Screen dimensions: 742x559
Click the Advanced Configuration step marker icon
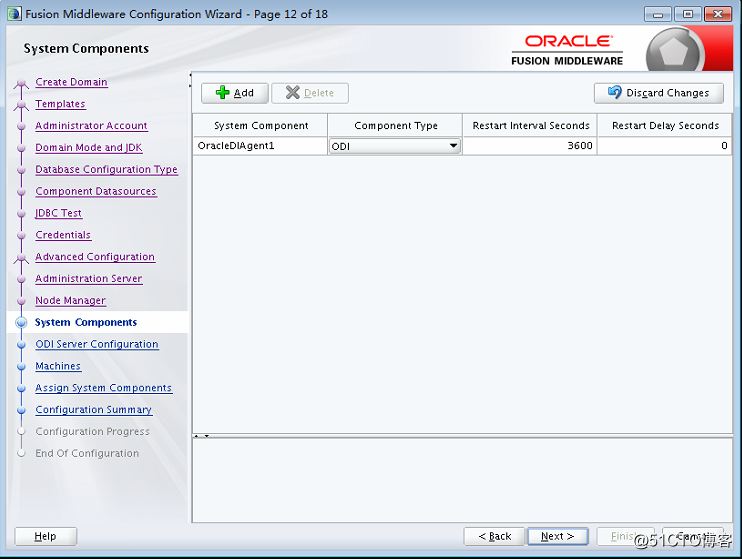coord(21,258)
